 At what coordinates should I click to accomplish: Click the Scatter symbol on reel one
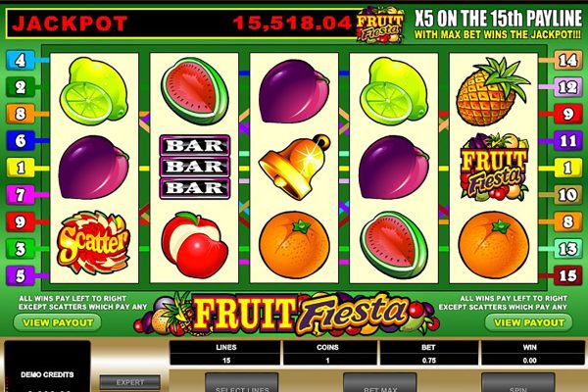(x=93, y=242)
